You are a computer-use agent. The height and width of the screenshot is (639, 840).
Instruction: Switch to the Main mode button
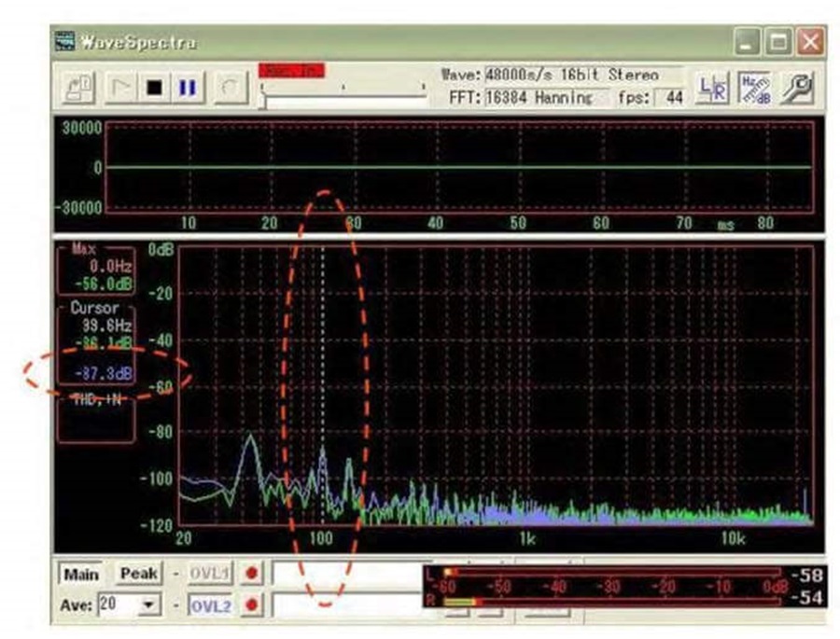pos(81,575)
